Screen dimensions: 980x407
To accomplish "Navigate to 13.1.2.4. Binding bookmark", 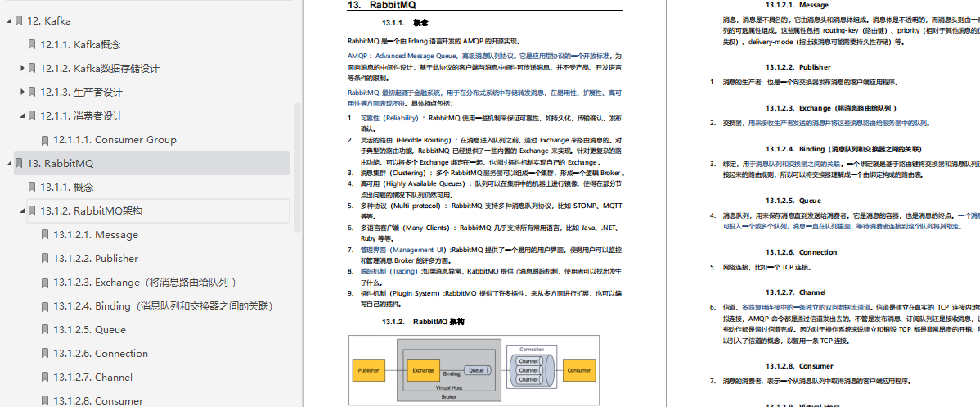I will pos(163,306).
